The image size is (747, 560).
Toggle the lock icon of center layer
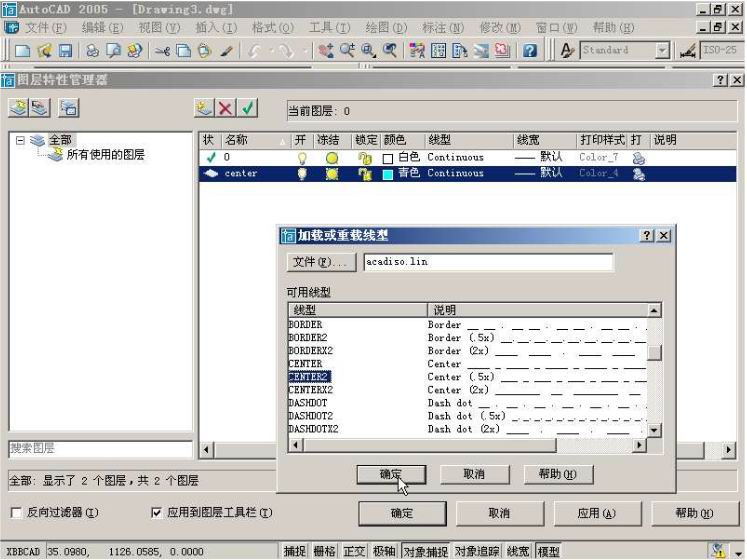[365, 174]
